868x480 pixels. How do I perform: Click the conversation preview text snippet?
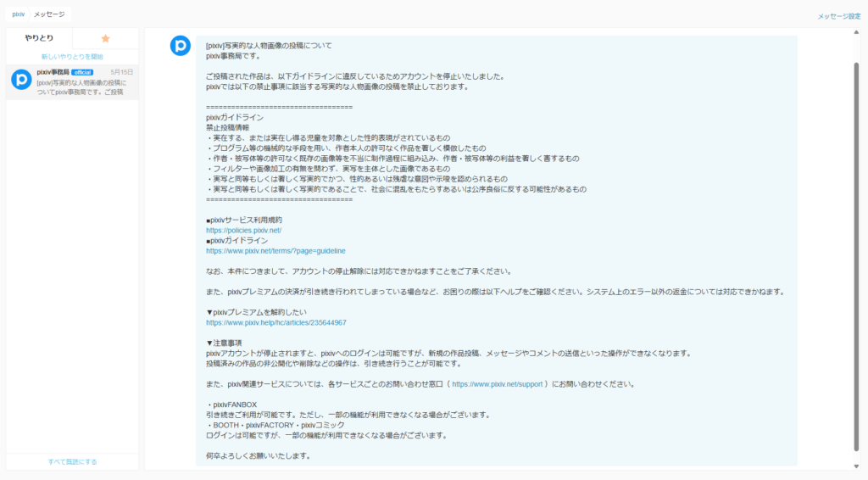tap(81, 87)
